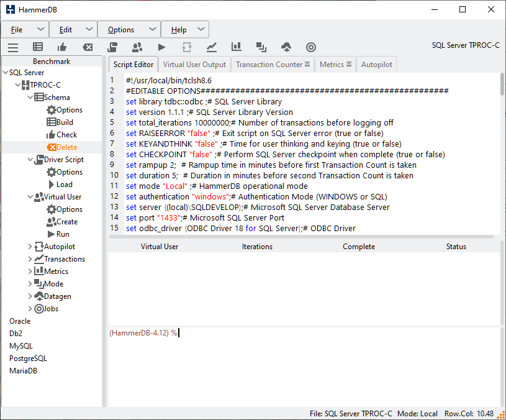Expand the Transactions tree node
The width and height of the screenshot is (506, 420).
tap(30, 259)
